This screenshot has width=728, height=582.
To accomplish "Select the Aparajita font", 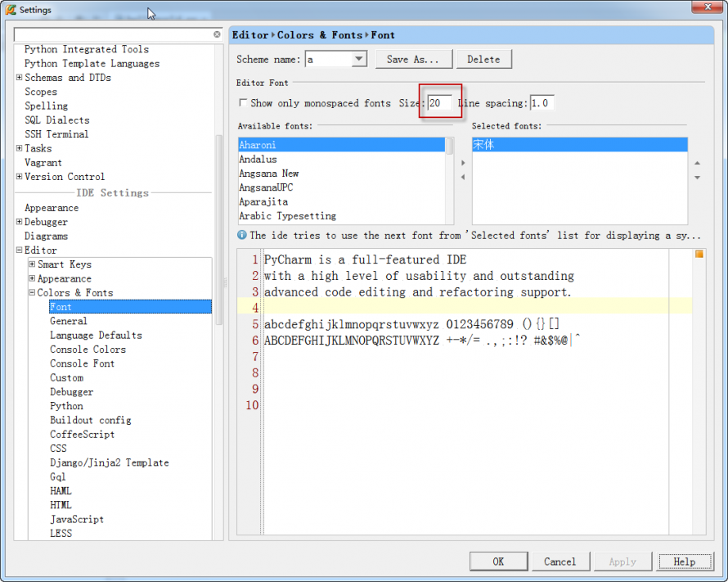I will click(341, 201).
